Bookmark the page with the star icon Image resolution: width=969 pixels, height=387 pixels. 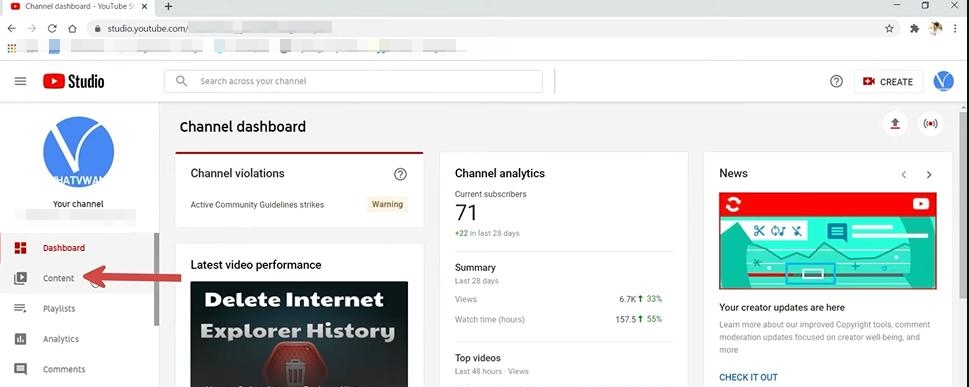click(x=889, y=28)
